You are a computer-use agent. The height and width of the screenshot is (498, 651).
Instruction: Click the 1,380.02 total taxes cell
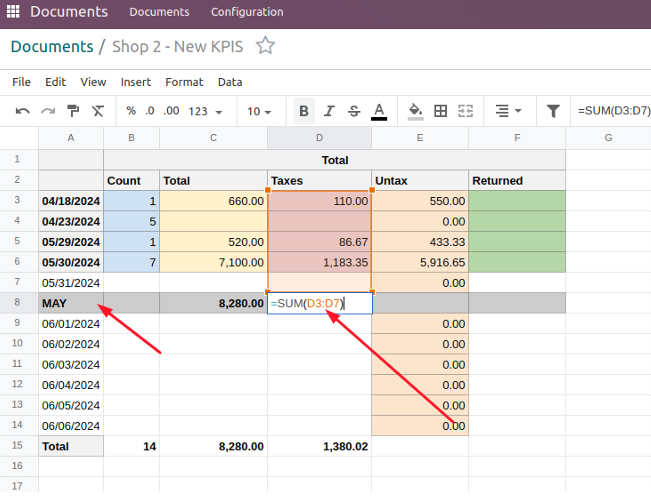coord(319,446)
